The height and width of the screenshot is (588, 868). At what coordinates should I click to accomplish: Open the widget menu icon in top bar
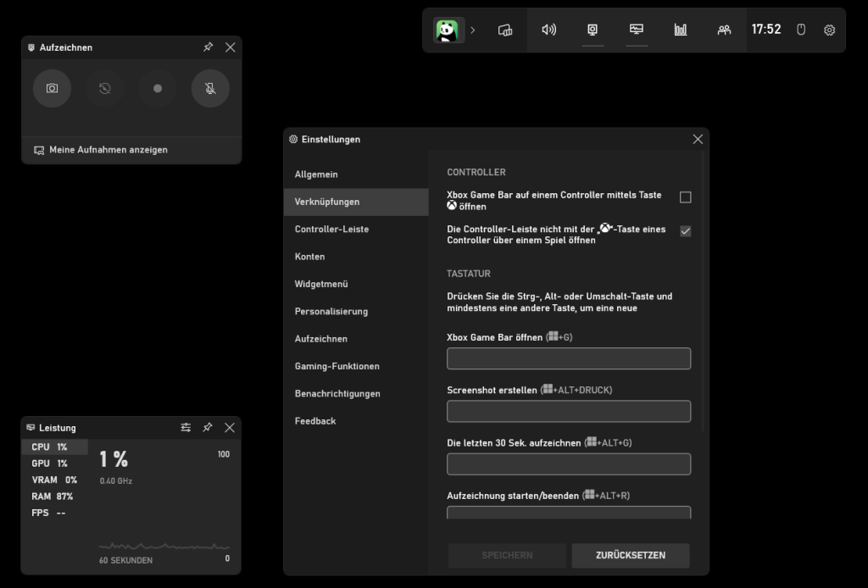505,30
